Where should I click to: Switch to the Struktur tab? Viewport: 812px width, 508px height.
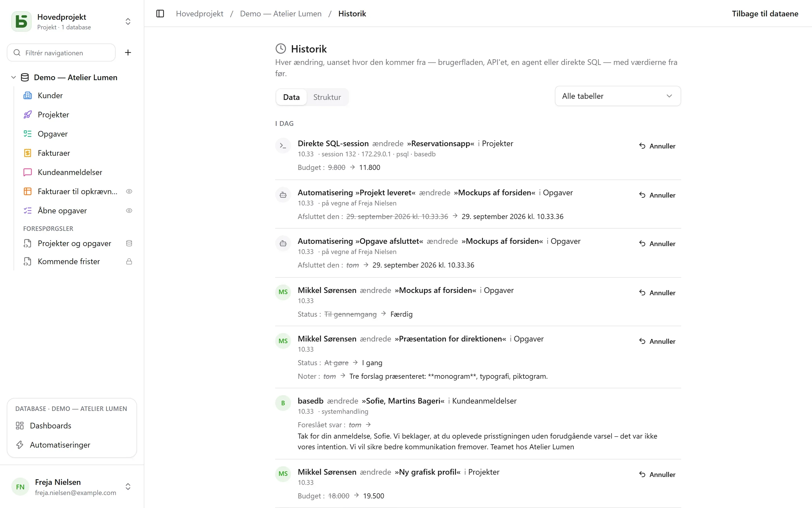pyautogui.click(x=327, y=97)
